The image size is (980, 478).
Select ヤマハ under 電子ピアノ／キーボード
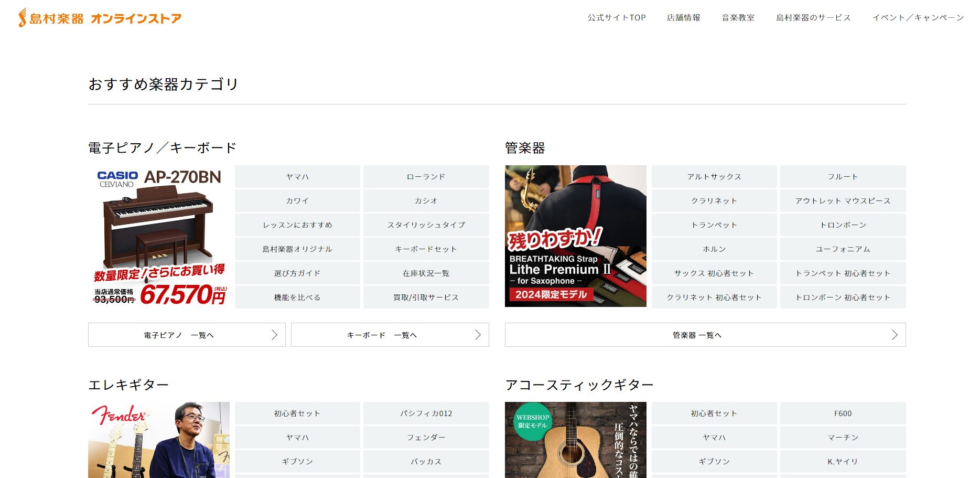pyautogui.click(x=297, y=177)
